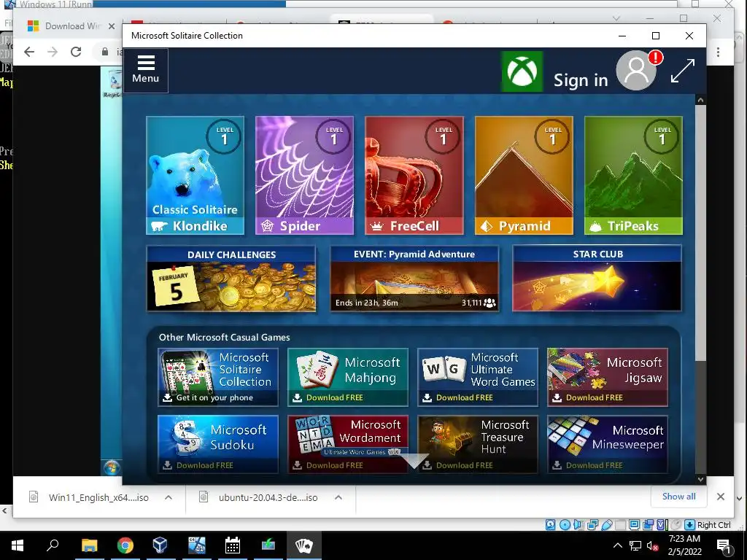Click the Xbox logo icon
The width and height of the screenshot is (747, 560).
point(522,72)
